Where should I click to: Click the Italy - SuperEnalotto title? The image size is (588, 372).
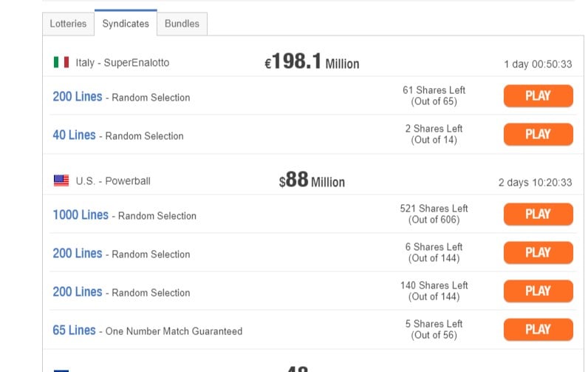(122, 62)
